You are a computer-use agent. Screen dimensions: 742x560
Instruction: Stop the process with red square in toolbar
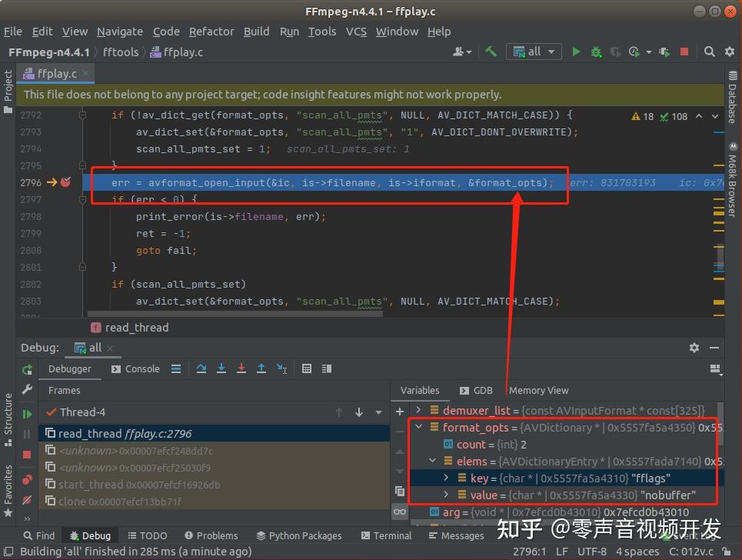684,52
